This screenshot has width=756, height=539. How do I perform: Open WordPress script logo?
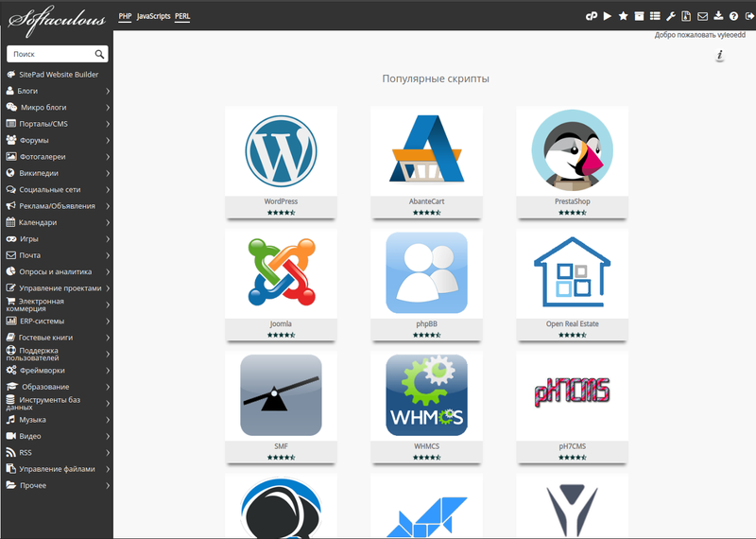(281, 151)
